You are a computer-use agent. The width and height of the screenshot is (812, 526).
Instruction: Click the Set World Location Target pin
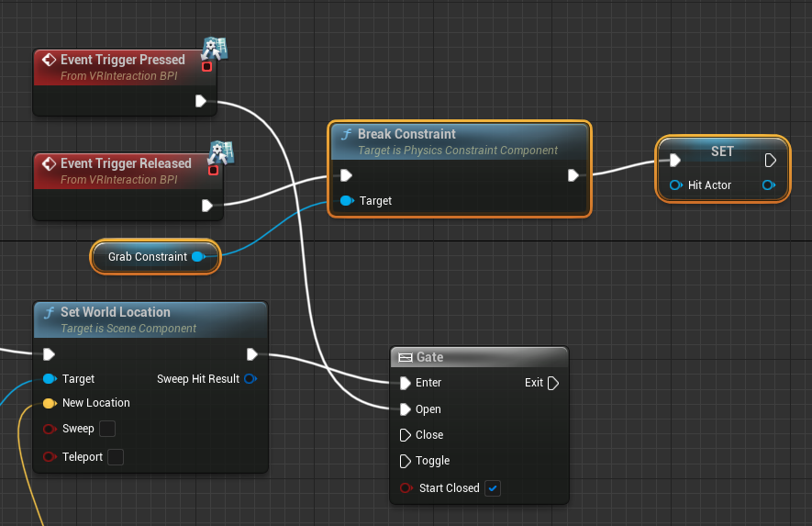50,379
